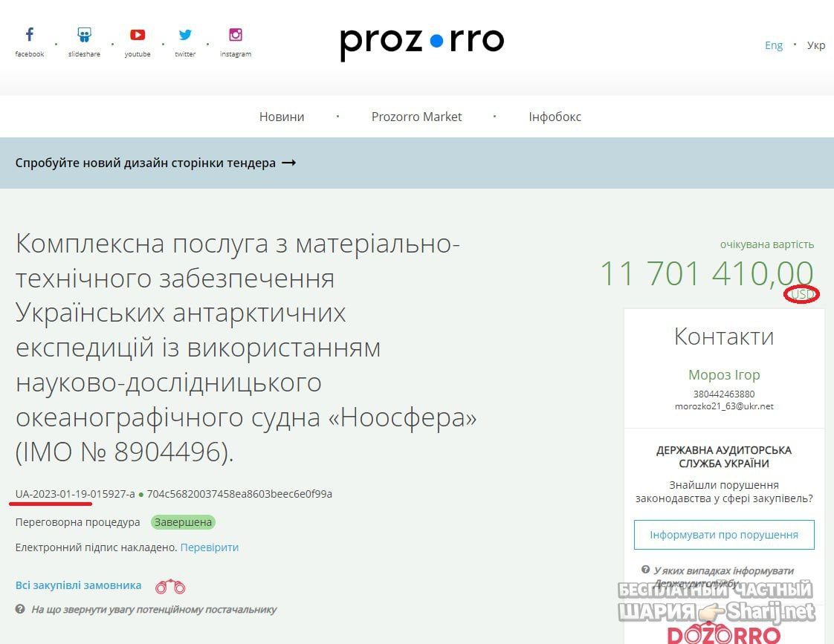Open the Новини menu item

pos(282,117)
